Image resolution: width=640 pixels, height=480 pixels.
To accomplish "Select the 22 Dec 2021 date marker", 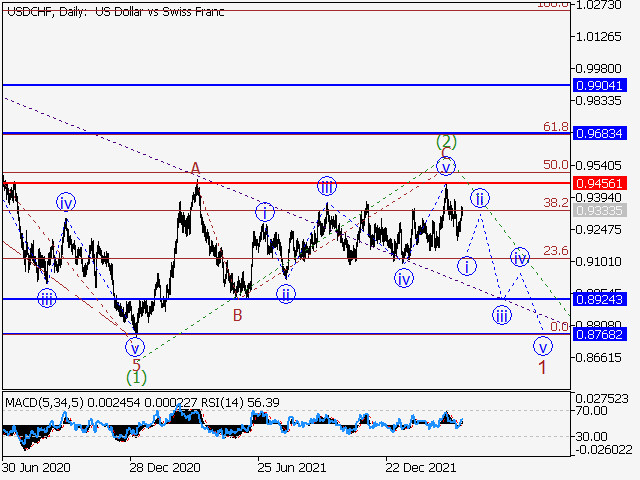I will [x=420, y=467].
